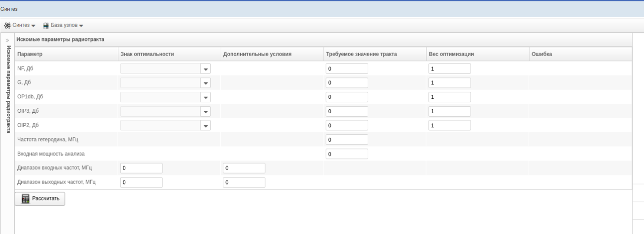Expand the OIP3 optimality sign combo box

pyautogui.click(x=206, y=112)
